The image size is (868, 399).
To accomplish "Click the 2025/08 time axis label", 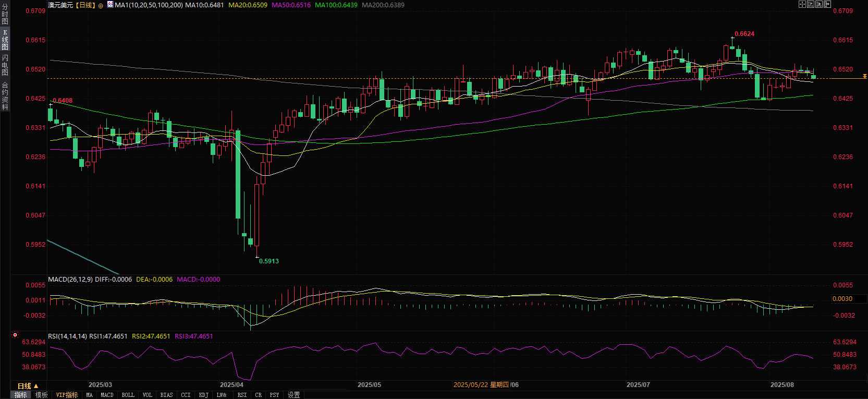I will coord(783,384).
